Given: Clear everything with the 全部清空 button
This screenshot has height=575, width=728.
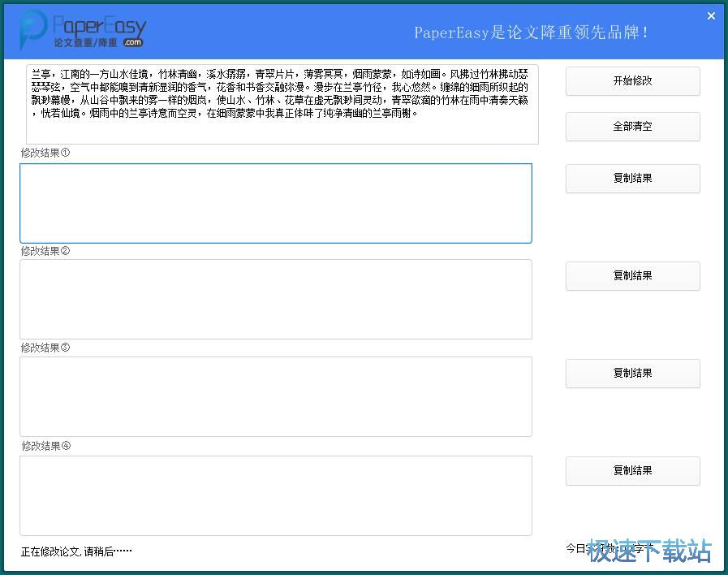Looking at the screenshot, I should (632, 127).
